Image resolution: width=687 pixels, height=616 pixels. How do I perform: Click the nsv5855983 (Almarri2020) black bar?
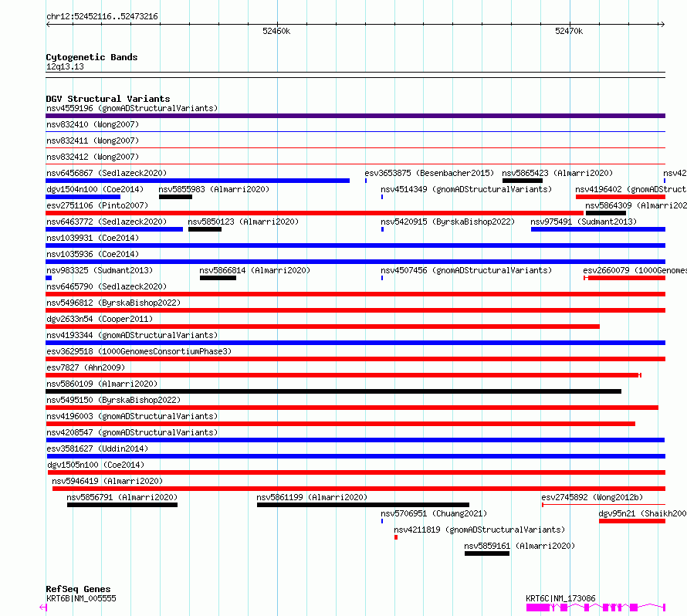click(175, 197)
